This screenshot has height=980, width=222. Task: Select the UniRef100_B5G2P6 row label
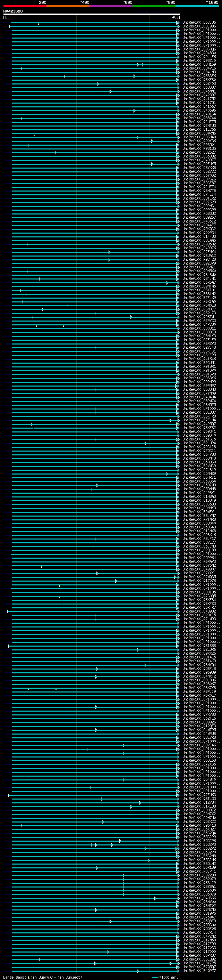click(199, 841)
